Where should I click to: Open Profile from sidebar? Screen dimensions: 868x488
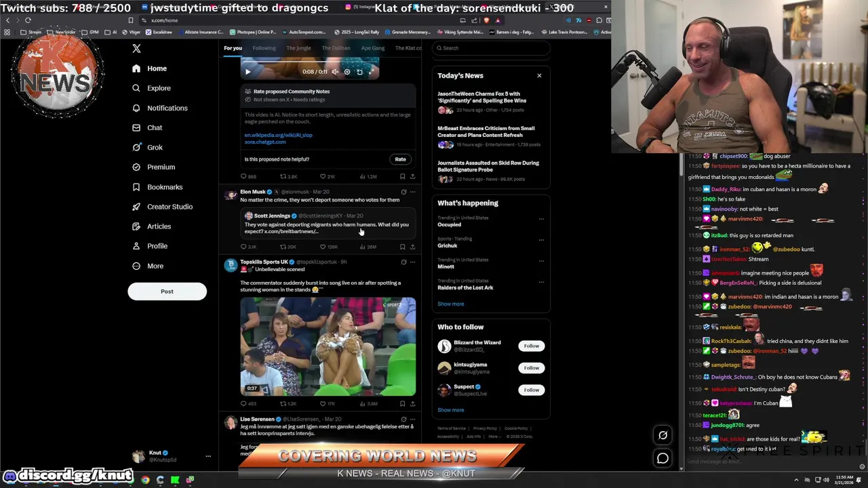(x=149, y=246)
